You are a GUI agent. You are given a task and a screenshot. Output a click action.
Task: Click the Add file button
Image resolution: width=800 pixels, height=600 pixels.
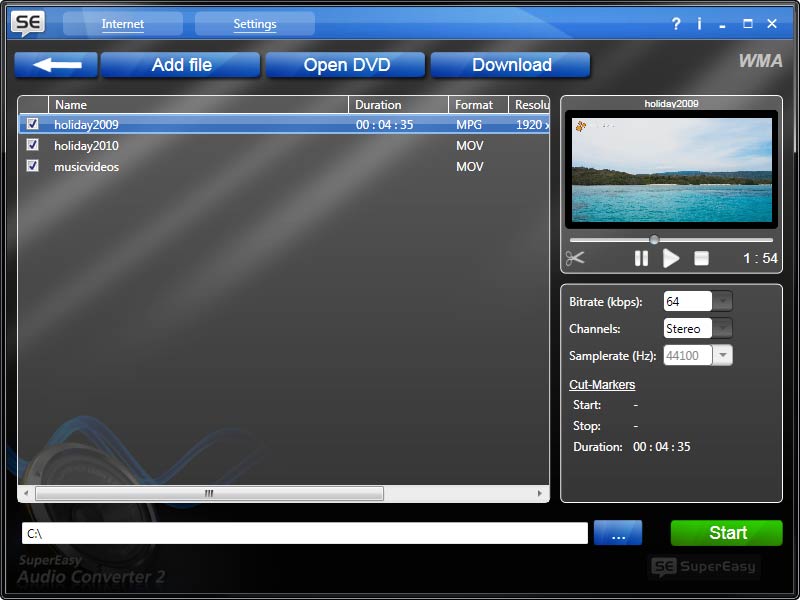tap(181, 65)
